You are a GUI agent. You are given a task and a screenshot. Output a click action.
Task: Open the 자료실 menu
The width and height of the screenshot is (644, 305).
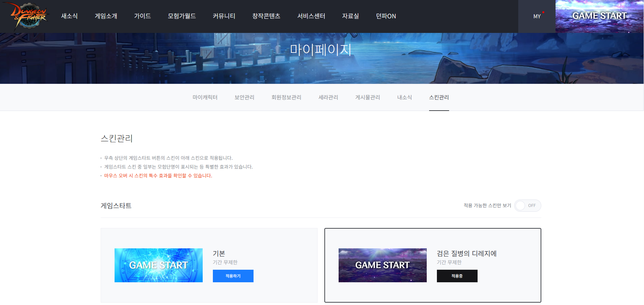point(350,16)
